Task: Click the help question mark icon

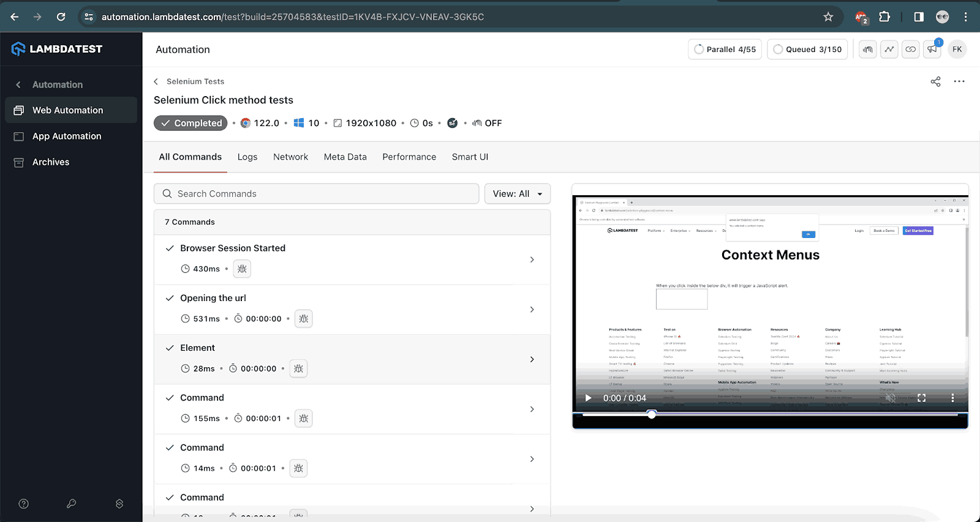Action: (24, 504)
